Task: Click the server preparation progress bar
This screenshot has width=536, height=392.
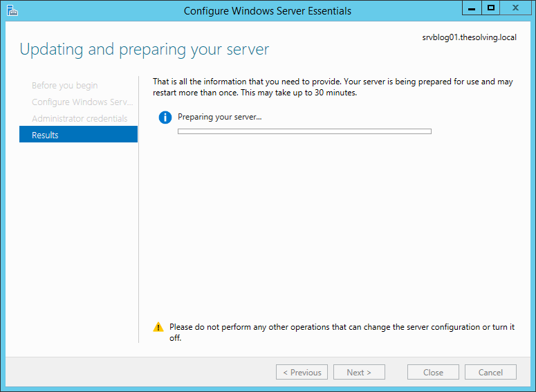Action: pyautogui.click(x=304, y=131)
